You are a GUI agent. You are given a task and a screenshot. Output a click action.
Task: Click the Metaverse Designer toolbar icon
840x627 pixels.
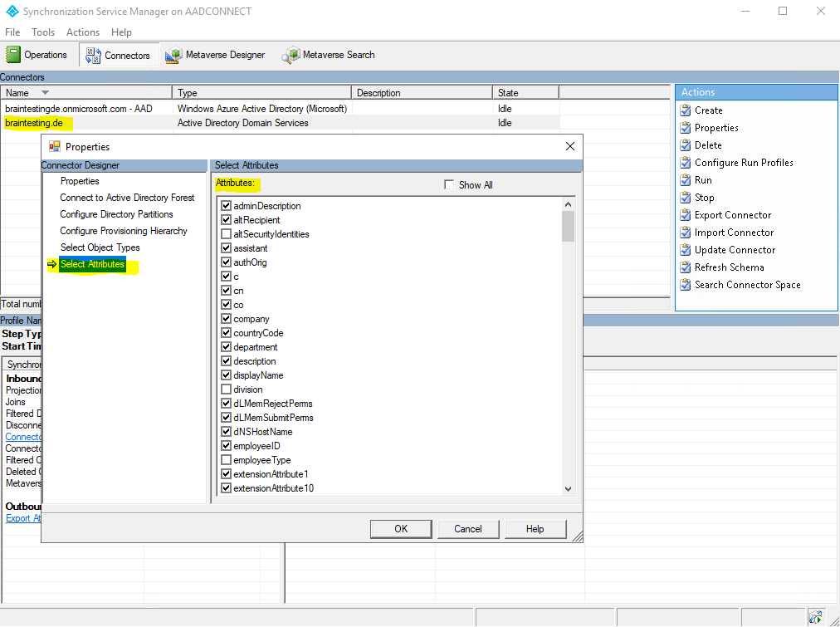173,55
